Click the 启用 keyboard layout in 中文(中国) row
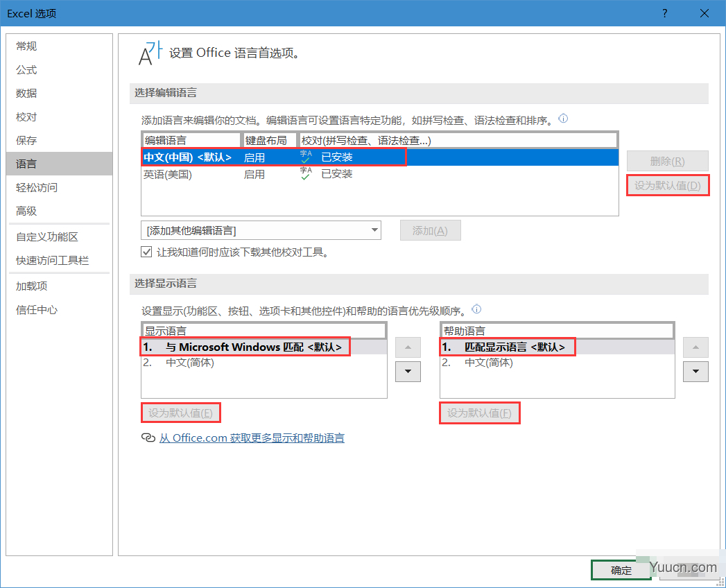This screenshot has height=588, width=726. pyautogui.click(x=254, y=157)
